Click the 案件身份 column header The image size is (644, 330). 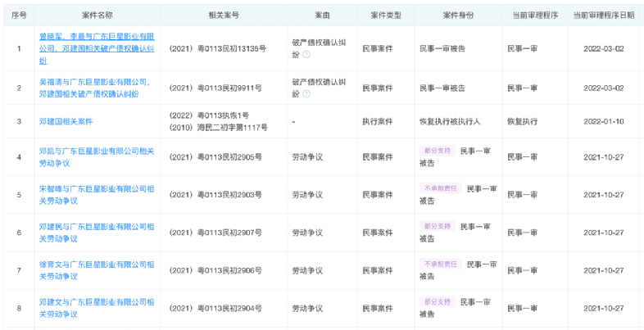tap(458, 16)
